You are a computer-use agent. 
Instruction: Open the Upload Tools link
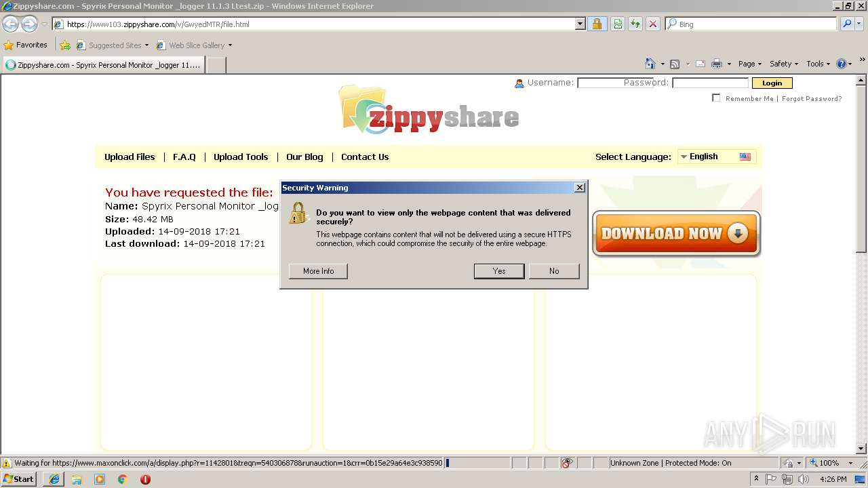point(241,157)
